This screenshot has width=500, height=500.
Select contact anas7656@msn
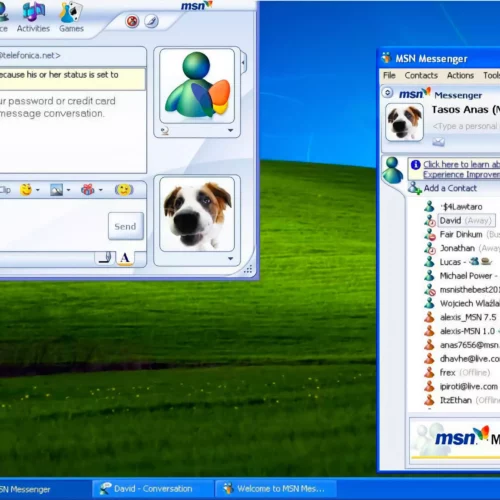[470, 345]
